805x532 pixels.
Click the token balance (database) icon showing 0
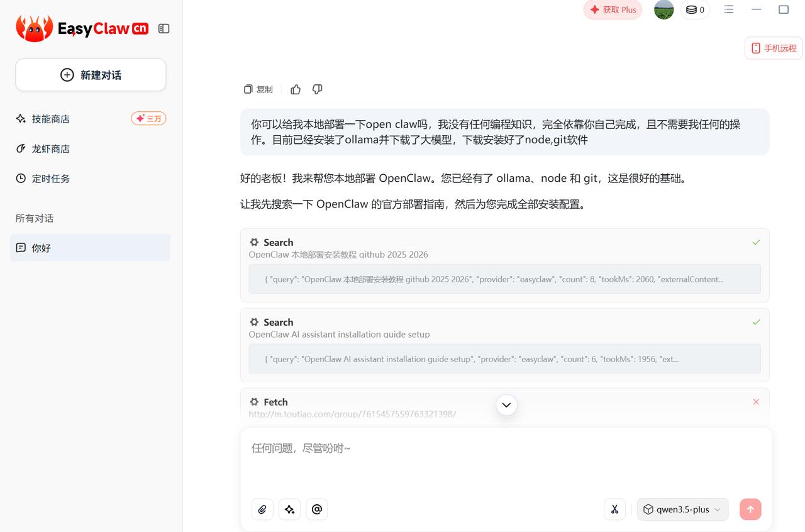695,9
